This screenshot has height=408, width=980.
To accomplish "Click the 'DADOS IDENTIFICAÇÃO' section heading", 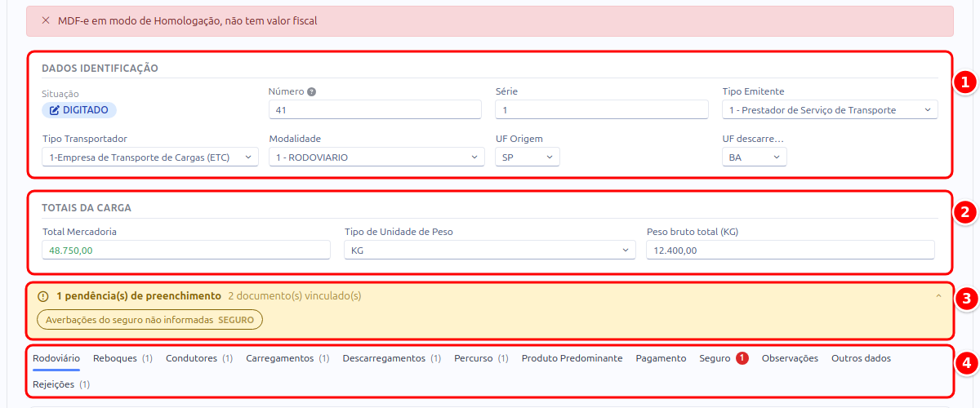I will [100, 69].
